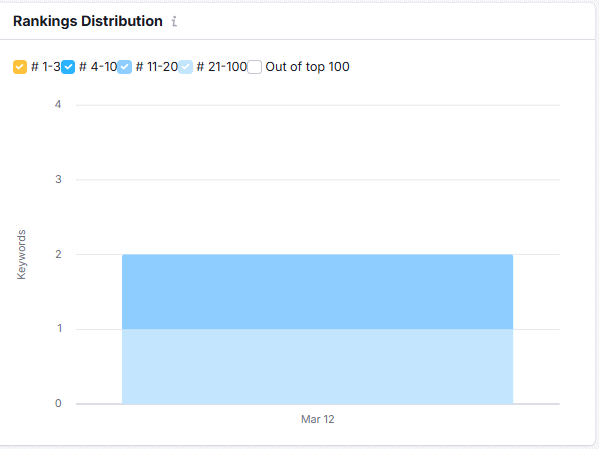599x449 pixels.
Task: Click the y-axis value 2
Action: click(x=58, y=254)
